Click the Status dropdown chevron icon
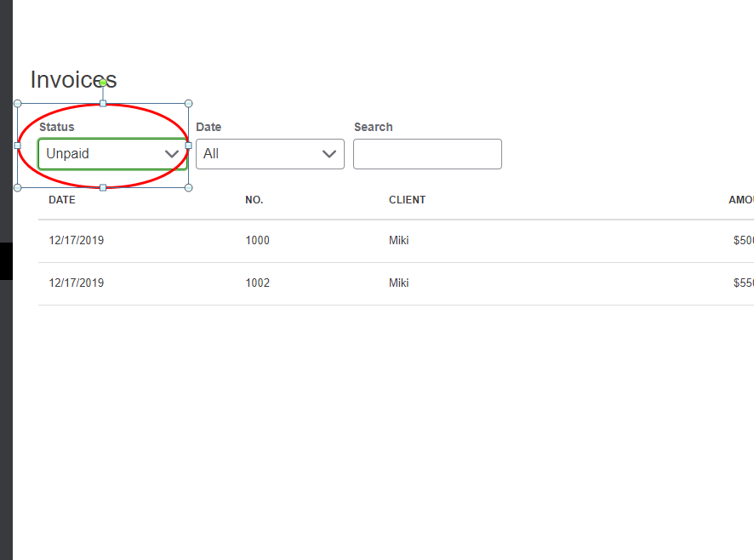 pos(173,154)
